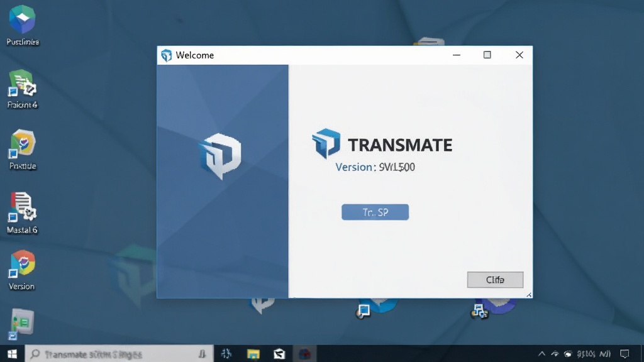The image size is (644, 362).
Task: Open the Store icon in the taskbar
Action: [x=279, y=354]
